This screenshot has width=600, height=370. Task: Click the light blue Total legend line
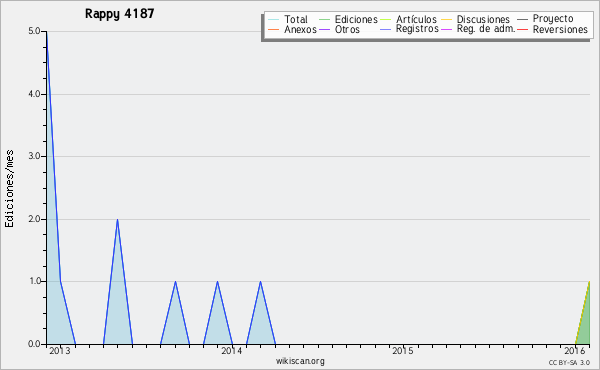tap(274, 20)
